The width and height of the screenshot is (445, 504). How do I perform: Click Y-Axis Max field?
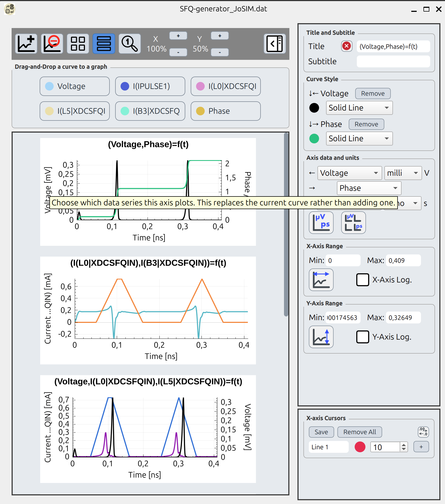403,317
